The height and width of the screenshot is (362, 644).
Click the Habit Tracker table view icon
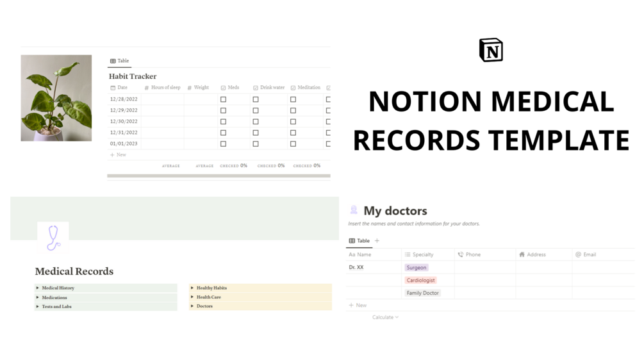(x=113, y=61)
